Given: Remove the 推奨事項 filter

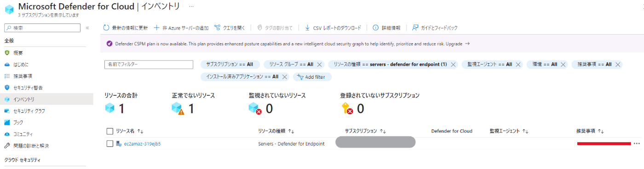Looking at the screenshot, I should [x=617, y=64].
